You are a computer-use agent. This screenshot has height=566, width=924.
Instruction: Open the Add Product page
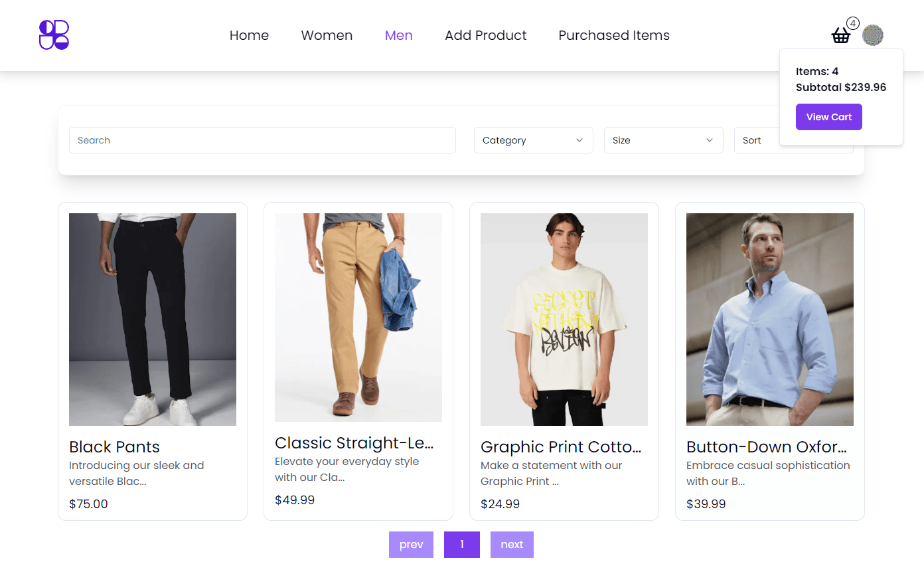485,35
